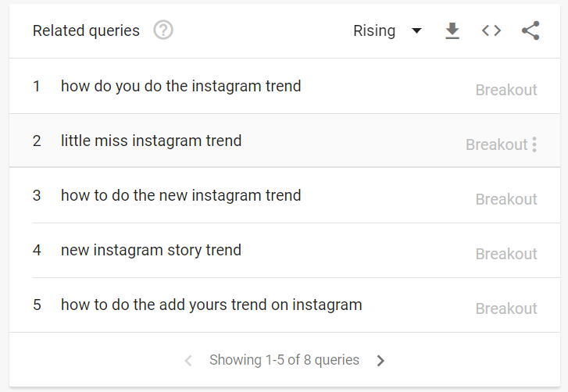
Task: Click the 'Related queries' card title
Action: click(86, 30)
